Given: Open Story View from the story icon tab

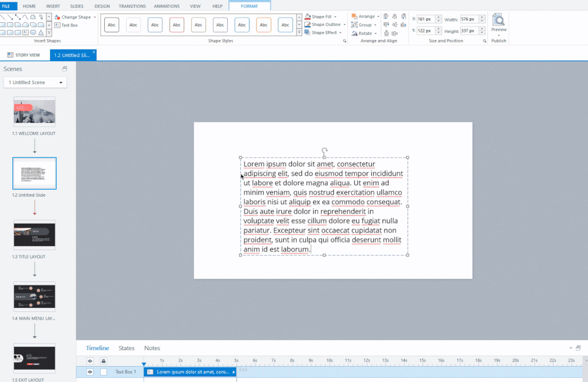Looking at the screenshot, I should coord(10,55).
